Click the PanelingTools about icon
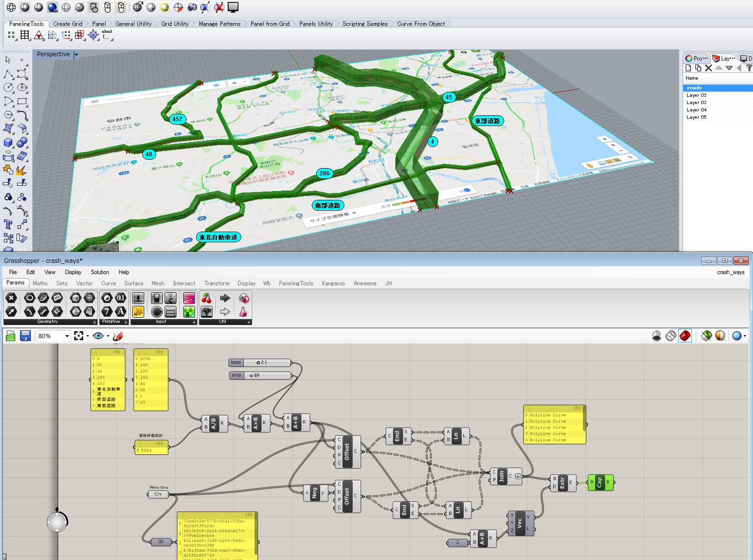This screenshot has width=753, height=560. tap(107, 34)
